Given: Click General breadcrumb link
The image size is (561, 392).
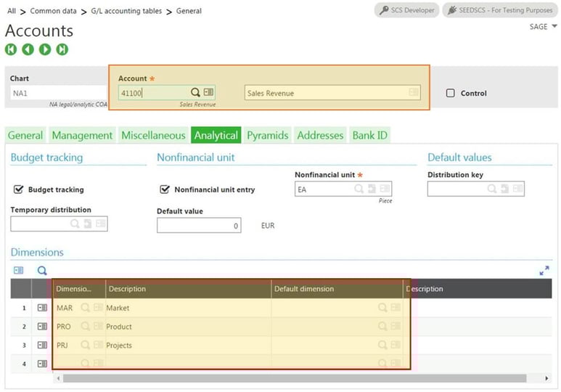Looking at the screenshot, I should [x=189, y=11].
